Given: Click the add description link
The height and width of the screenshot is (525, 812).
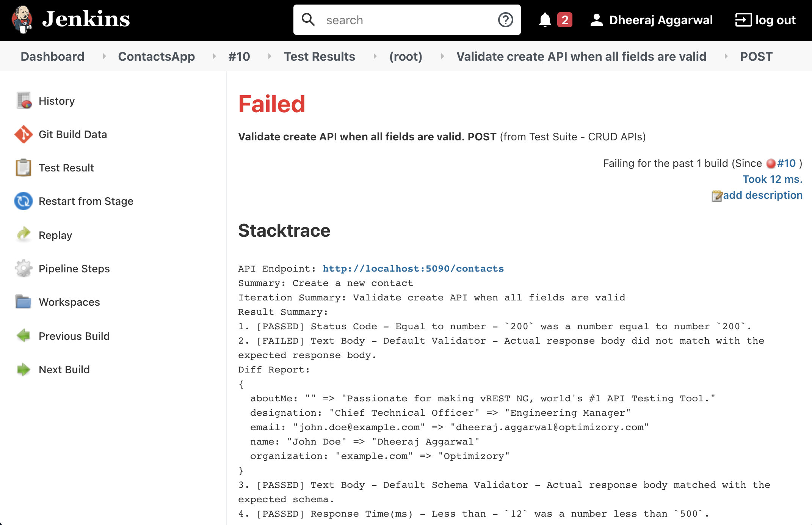Looking at the screenshot, I should 763,195.
